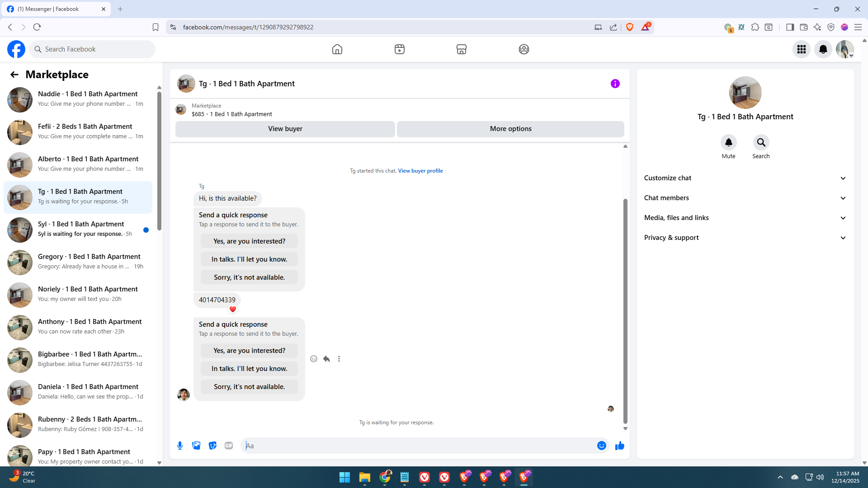Open the GIF picker icon
Viewport: 868px width, 488px height.
coord(229,446)
